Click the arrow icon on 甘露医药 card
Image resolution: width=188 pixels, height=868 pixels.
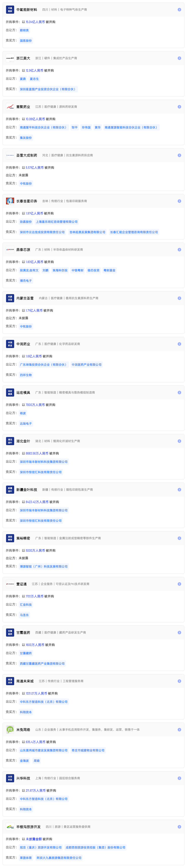[179, 633]
